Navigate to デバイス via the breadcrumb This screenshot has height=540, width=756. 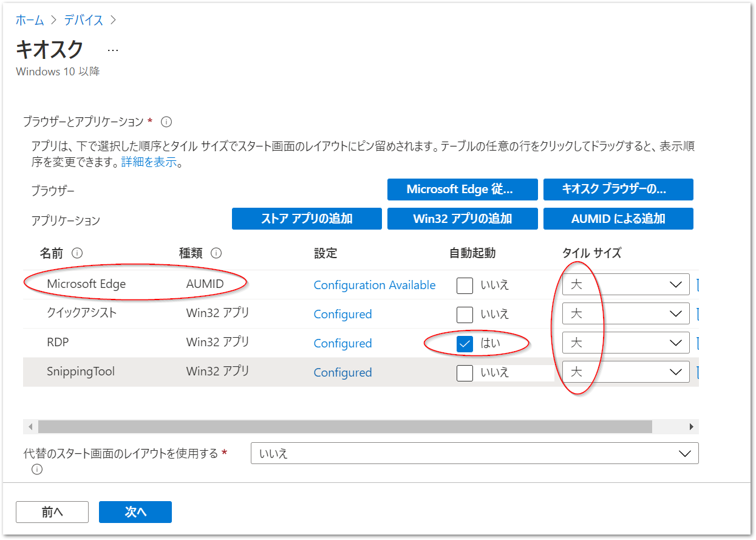83,20
